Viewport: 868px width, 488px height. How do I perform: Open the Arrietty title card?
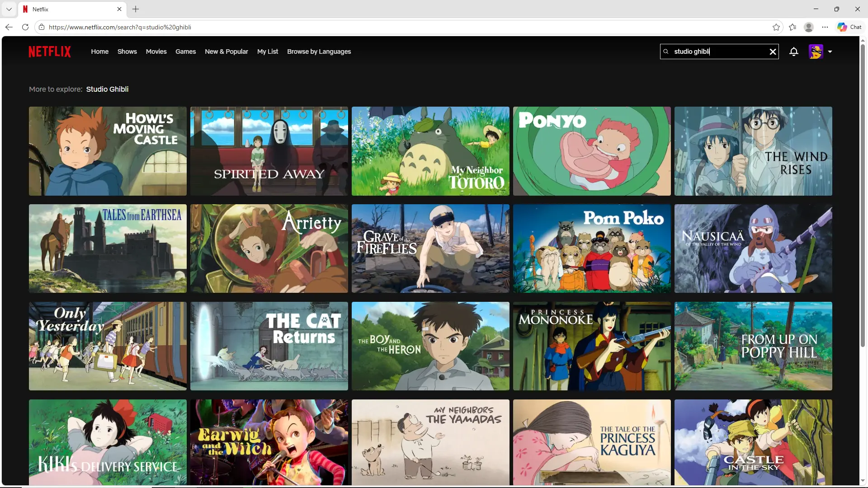(x=269, y=249)
